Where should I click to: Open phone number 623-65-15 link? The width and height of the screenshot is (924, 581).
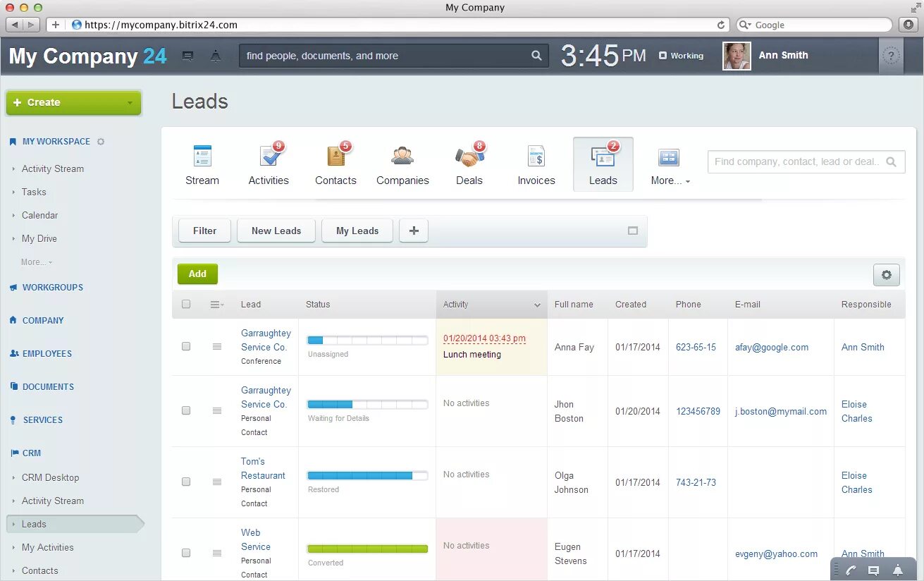pyautogui.click(x=696, y=347)
